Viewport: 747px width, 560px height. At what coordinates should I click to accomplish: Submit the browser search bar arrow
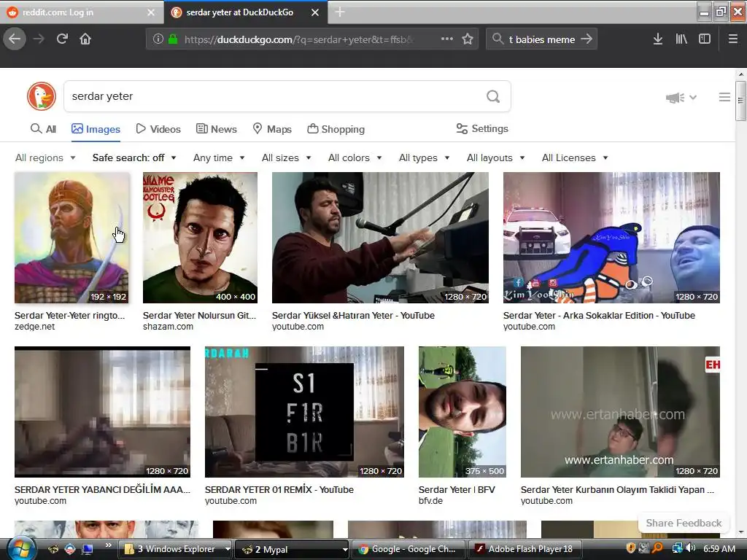[x=587, y=39]
